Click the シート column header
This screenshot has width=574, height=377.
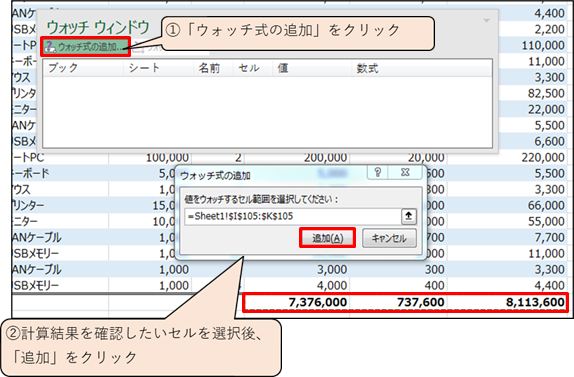click(x=158, y=68)
